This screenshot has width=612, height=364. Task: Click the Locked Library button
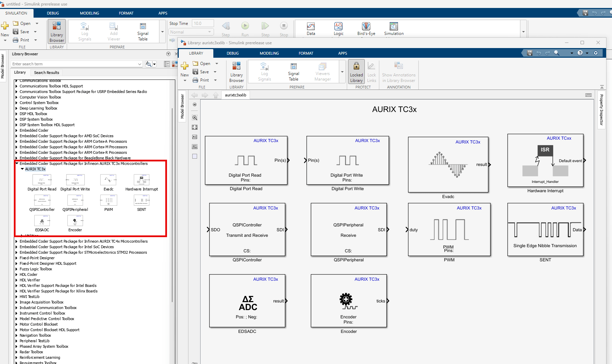356,72
